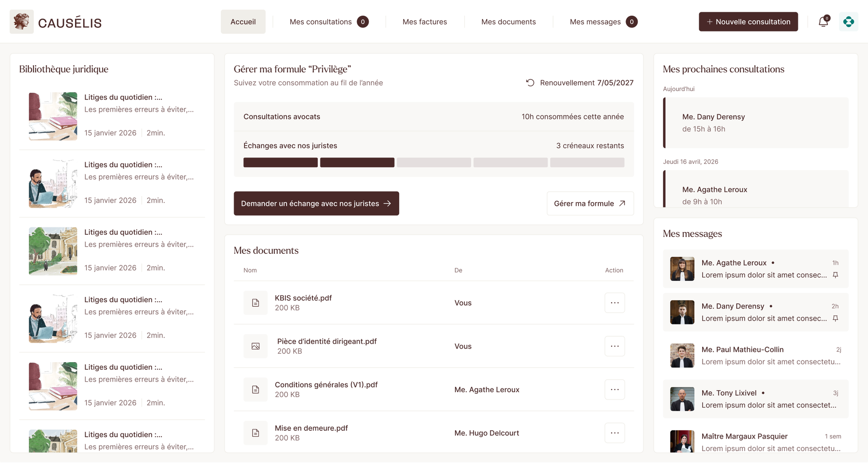868x463 pixels.
Task: Click 'Bibliothèque juridique' heading
Action: coord(64,69)
